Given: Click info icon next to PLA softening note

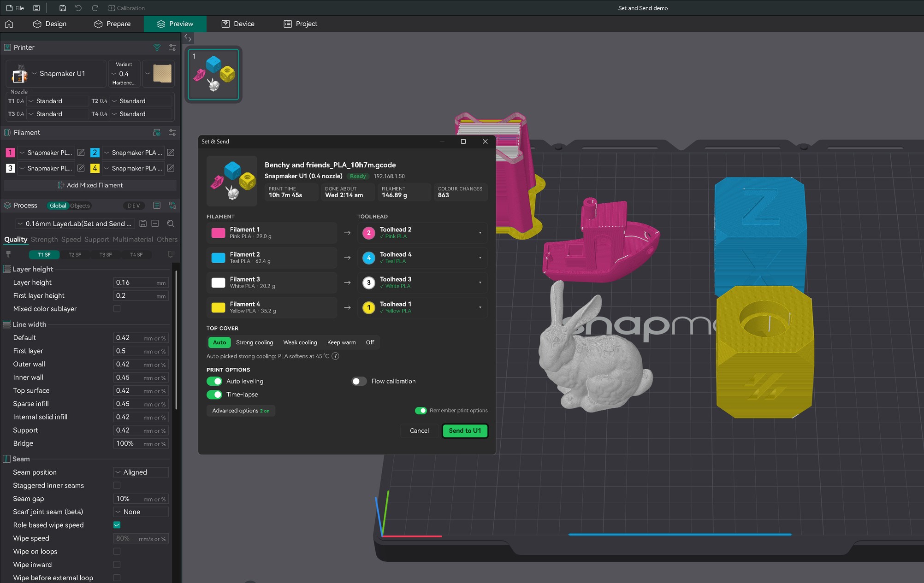Looking at the screenshot, I should [336, 356].
